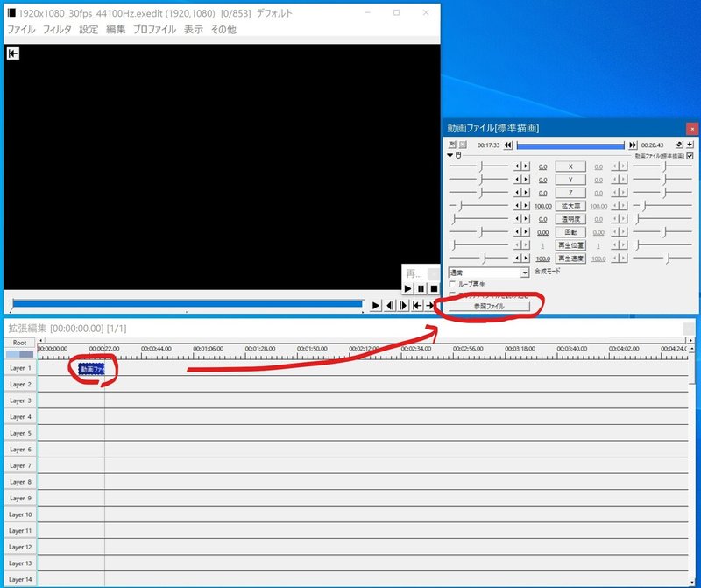
Task: Play the video using the main window play button
Action: [376, 306]
